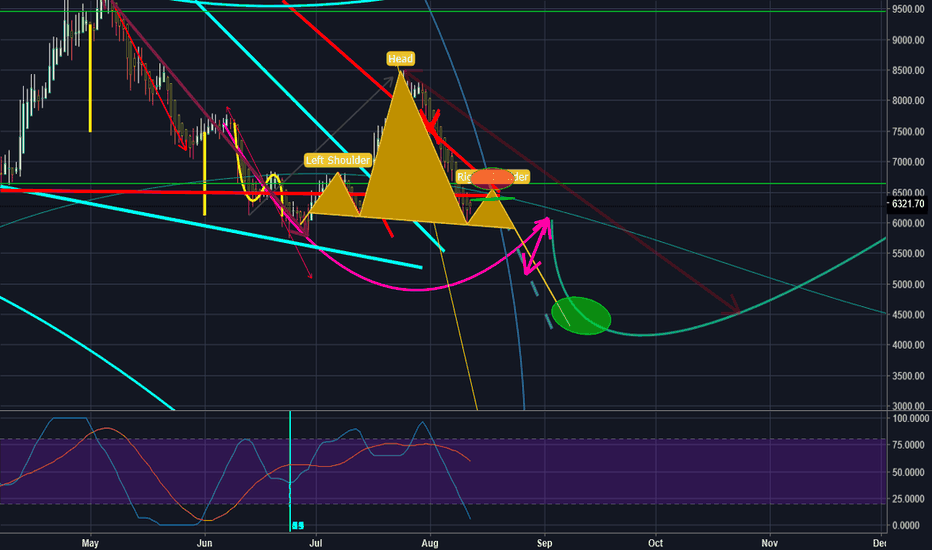Click the Oct date label
Image resolution: width=932 pixels, height=550 pixels.
pos(656,543)
